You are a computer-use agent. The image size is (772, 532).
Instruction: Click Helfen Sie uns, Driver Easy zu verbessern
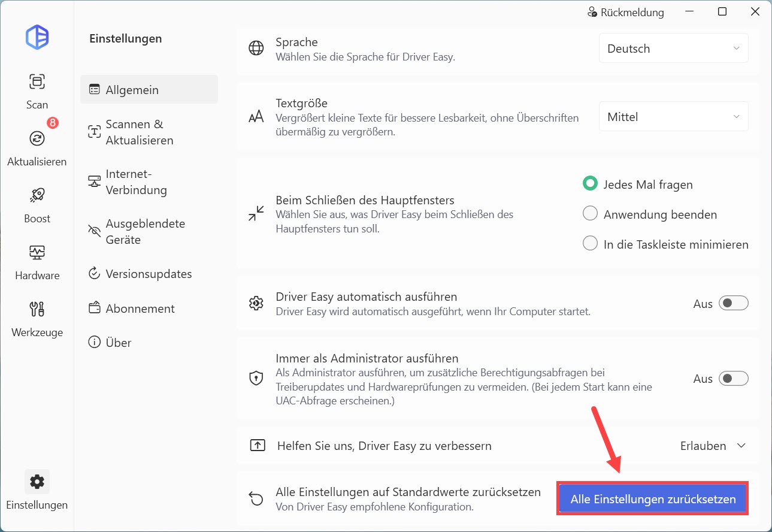[x=385, y=446]
